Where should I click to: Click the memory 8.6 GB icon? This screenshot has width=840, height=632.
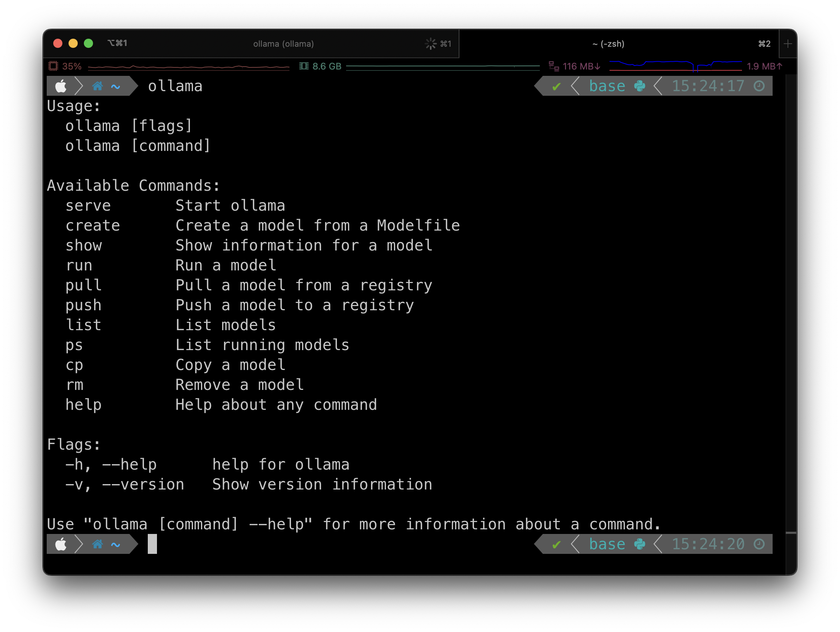point(304,66)
